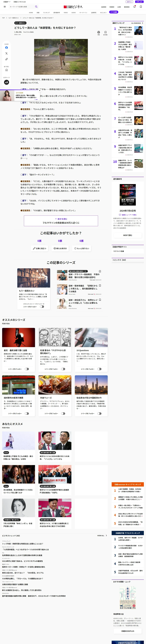The image size is (146, 644).
Task: Toggle follow for 楽天 最終決戦で聞く血路 series
Action: pyautogui.click(x=27, y=369)
